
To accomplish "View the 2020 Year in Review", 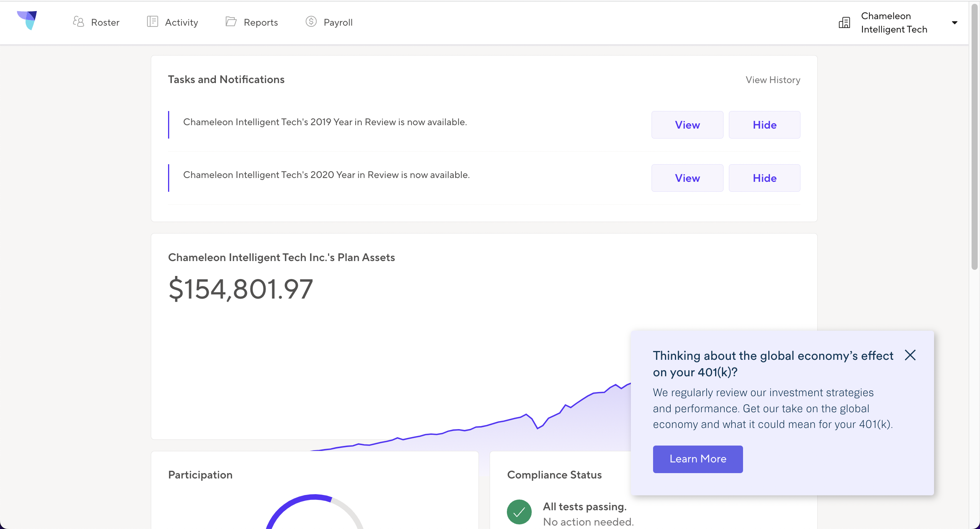I will [688, 178].
